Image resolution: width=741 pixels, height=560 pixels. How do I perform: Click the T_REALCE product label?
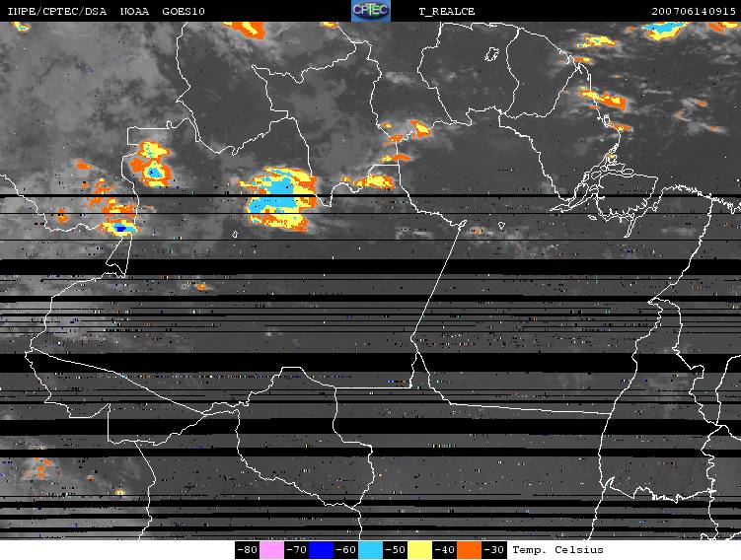coord(447,11)
